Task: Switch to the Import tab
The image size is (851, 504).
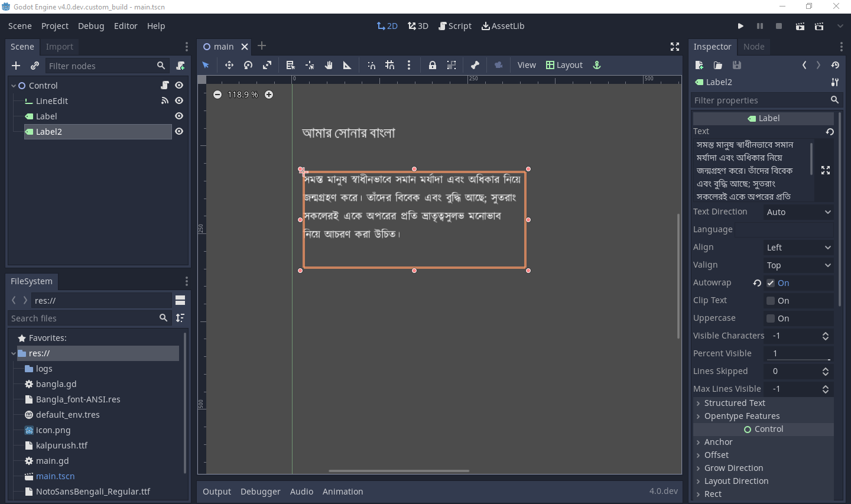Action: pyautogui.click(x=59, y=47)
